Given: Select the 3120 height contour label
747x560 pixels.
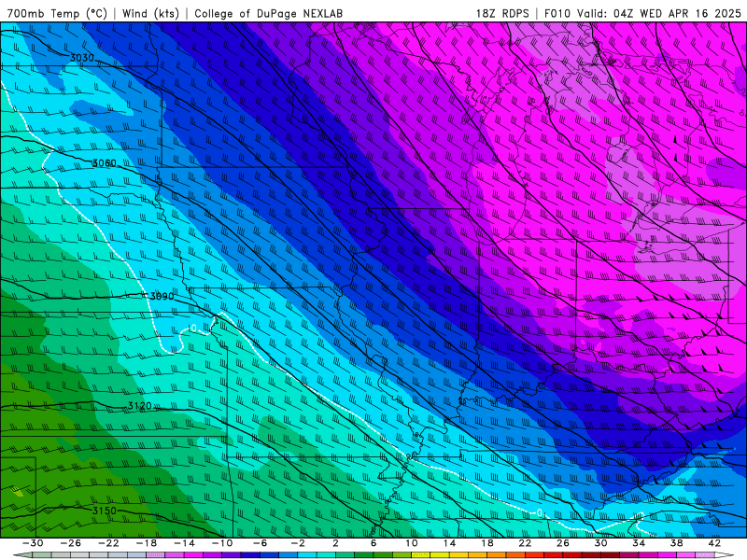Looking at the screenshot, I should (x=139, y=406).
